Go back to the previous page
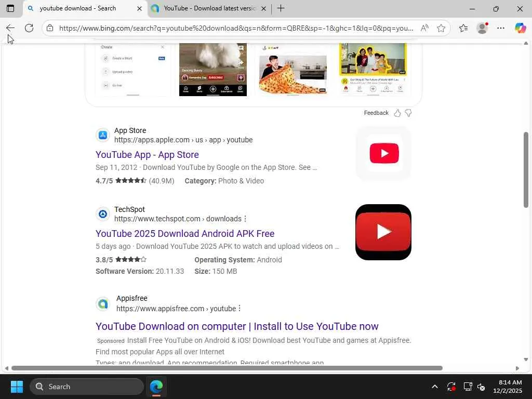This screenshot has height=399, width=532. point(10,28)
